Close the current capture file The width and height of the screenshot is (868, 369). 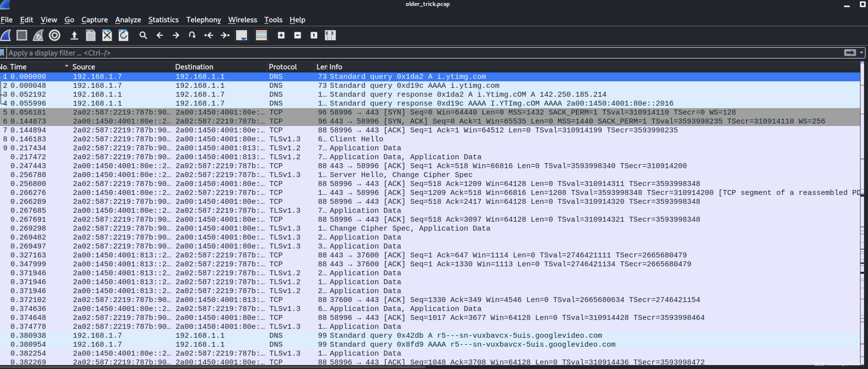point(107,35)
